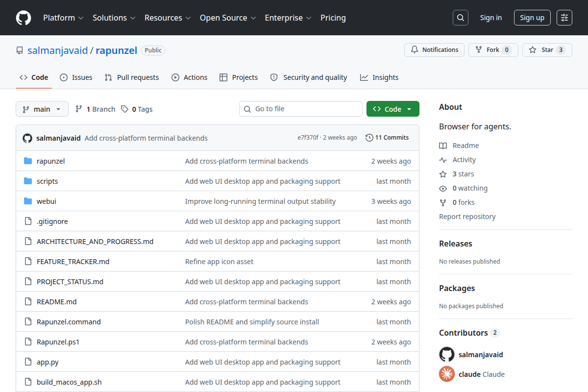This screenshot has width=588, height=392.
Task: Click the Go to file search field
Action: click(301, 109)
